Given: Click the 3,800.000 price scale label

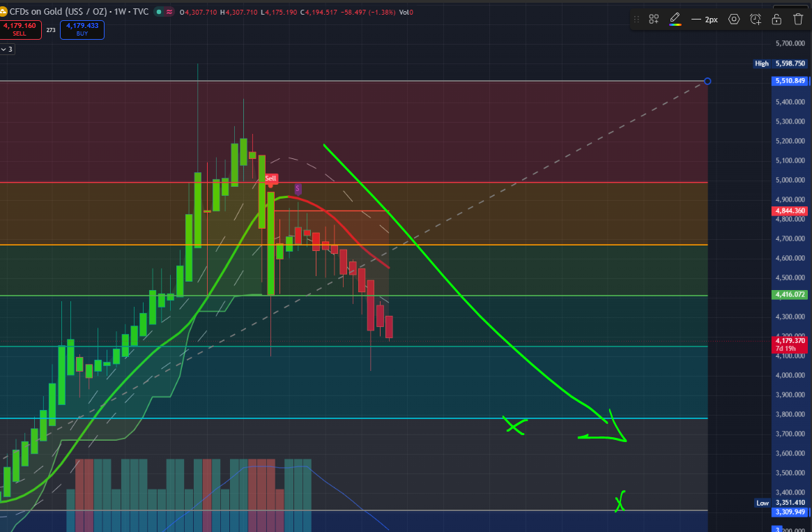Looking at the screenshot, I should pos(790,414).
